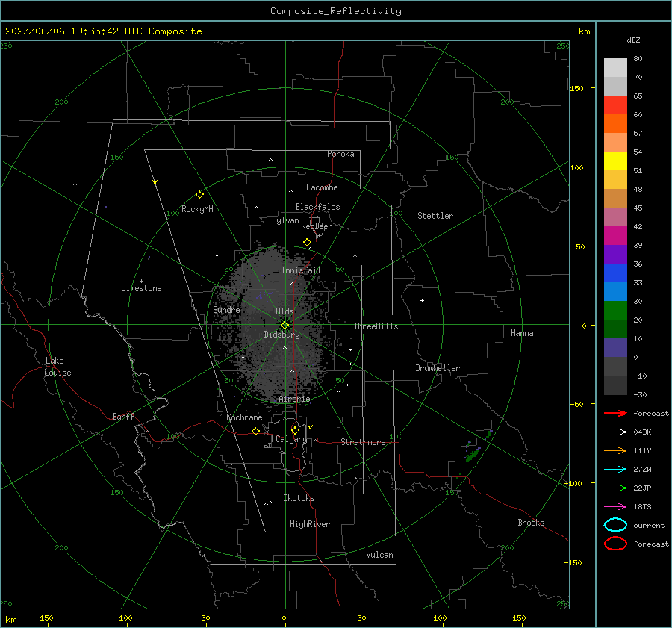Image resolution: width=672 pixels, height=628 pixels.
Task: Click the yellow diamond marker above Calgary
Action: tap(295, 430)
